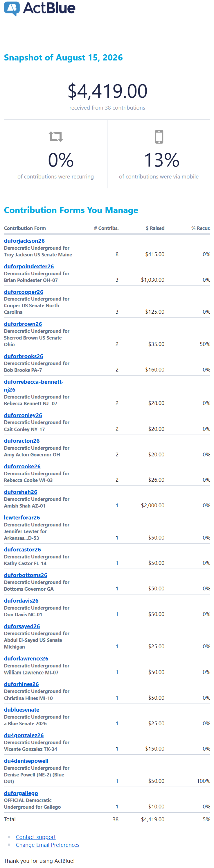
Task: Open the duforrebecca-bennett-nj26 form
Action: click(x=34, y=385)
